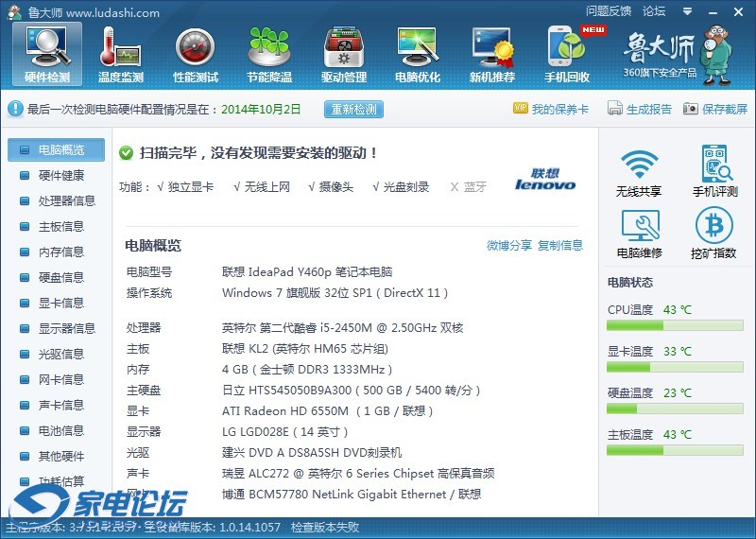Click the 金士顿 DDR3 memory text
This screenshot has width=756, height=539.
coord(307,370)
